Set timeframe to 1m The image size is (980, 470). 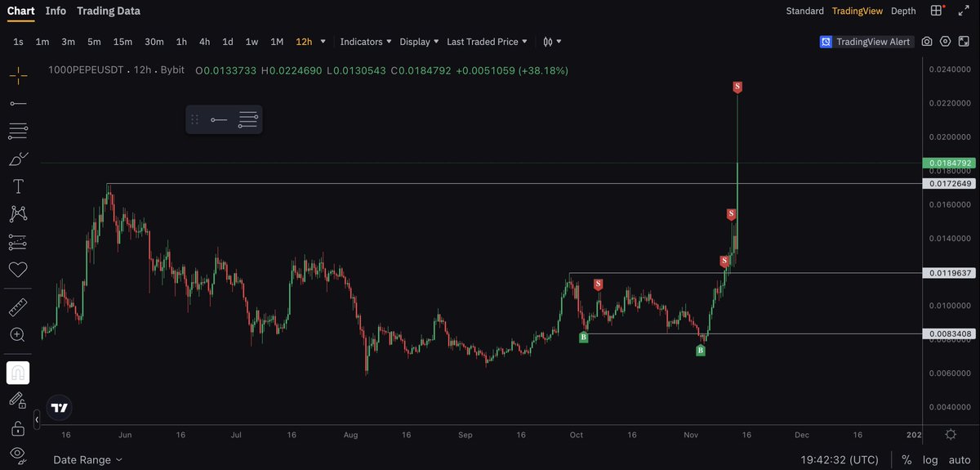(x=42, y=42)
